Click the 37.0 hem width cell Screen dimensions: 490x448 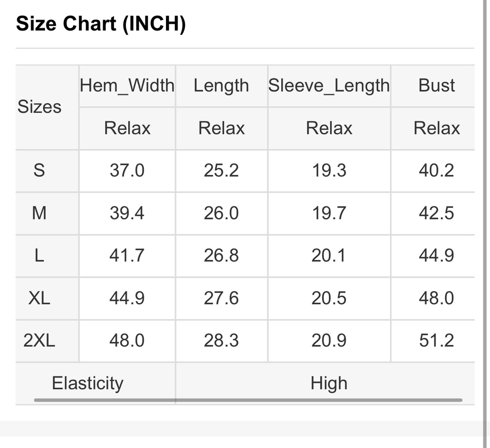[x=127, y=171]
